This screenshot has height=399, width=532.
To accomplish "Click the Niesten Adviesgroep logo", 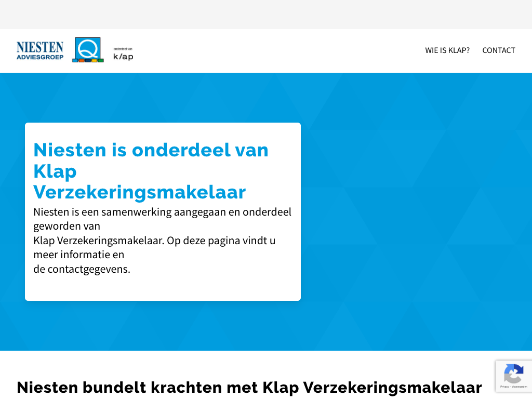I will coord(40,50).
